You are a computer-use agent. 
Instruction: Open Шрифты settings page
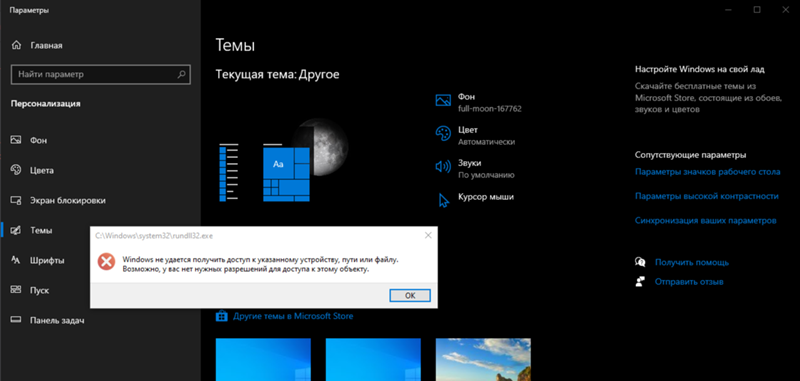pyautogui.click(x=101, y=260)
